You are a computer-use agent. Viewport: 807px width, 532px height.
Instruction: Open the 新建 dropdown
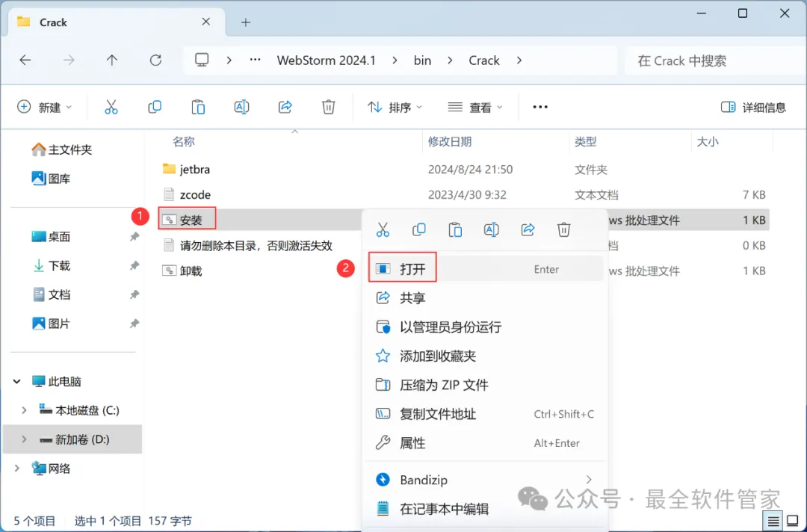point(45,107)
